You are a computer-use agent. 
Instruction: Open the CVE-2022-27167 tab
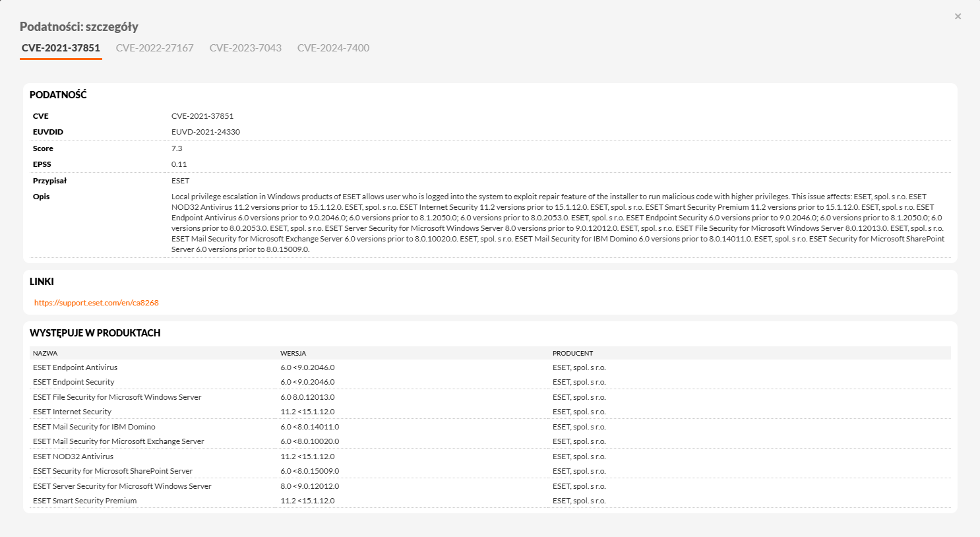154,48
